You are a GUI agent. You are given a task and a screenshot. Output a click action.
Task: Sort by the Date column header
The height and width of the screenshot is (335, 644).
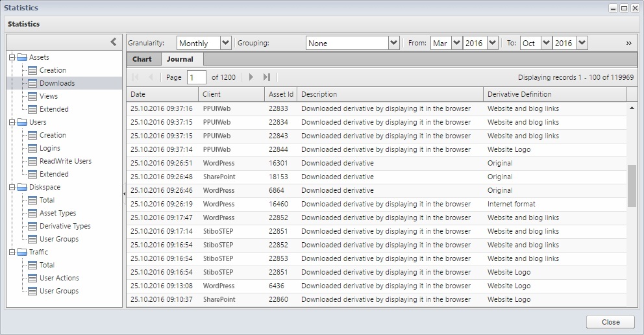pos(162,94)
